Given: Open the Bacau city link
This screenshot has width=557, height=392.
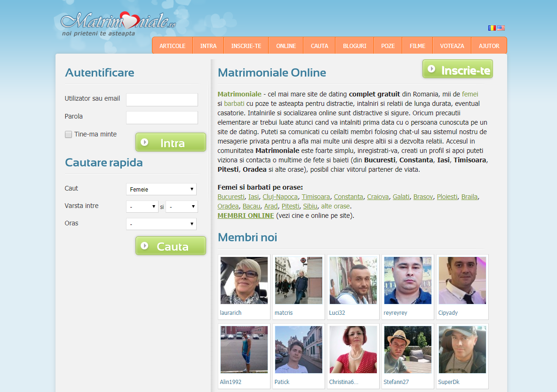Looking at the screenshot, I should pyautogui.click(x=252, y=206).
